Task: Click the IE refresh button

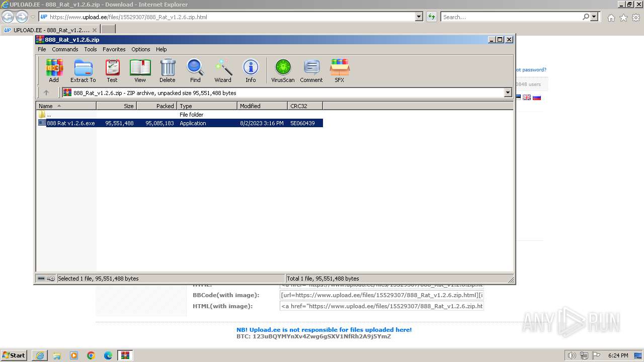Action: [432, 17]
